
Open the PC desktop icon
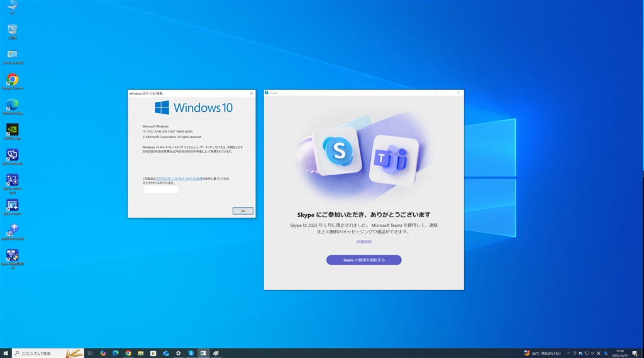13,6
